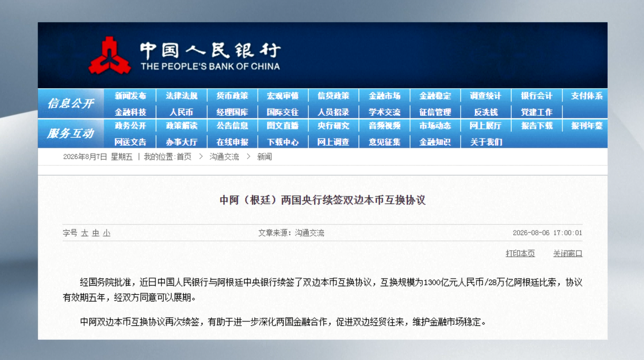The width and height of the screenshot is (644, 360).
Task: Set font size to 大
Action: pos(85,233)
